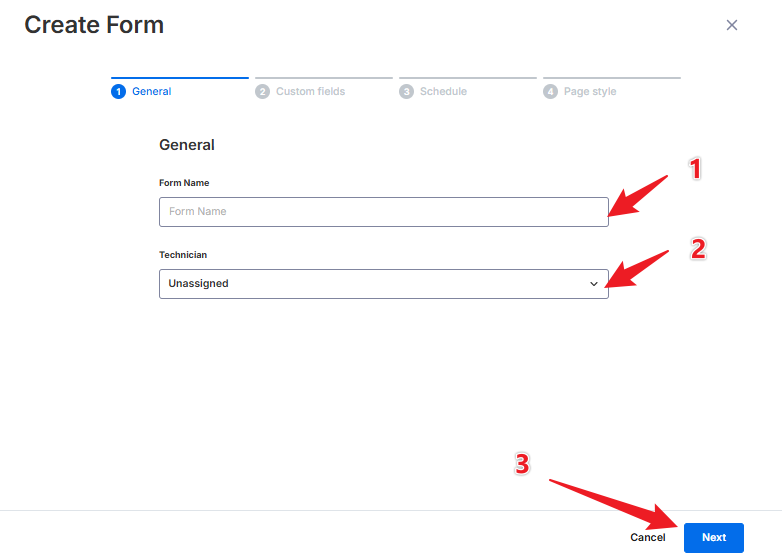Screen dimensions: 782x556
Task: Click the step 4 number circle
Action: [550, 92]
